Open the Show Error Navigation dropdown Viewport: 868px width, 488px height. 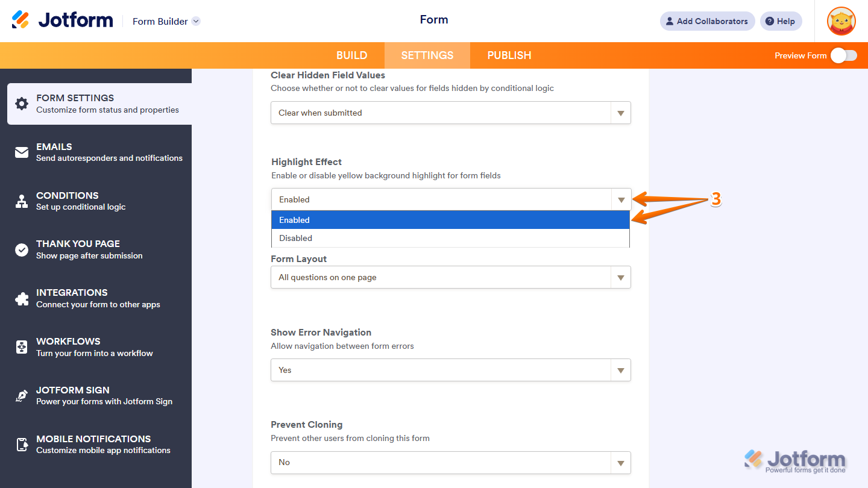[620, 370]
